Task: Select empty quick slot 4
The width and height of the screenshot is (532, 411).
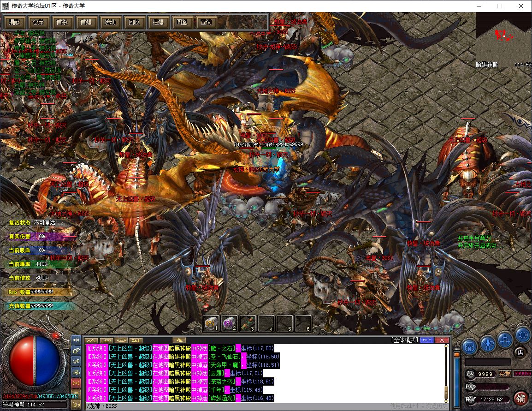Action: [266, 323]
